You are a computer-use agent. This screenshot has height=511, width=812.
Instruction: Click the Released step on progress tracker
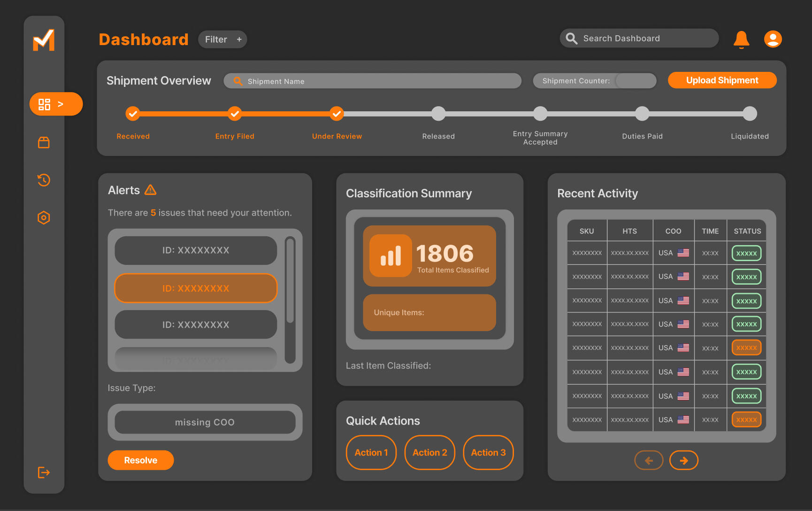[438, 114]
